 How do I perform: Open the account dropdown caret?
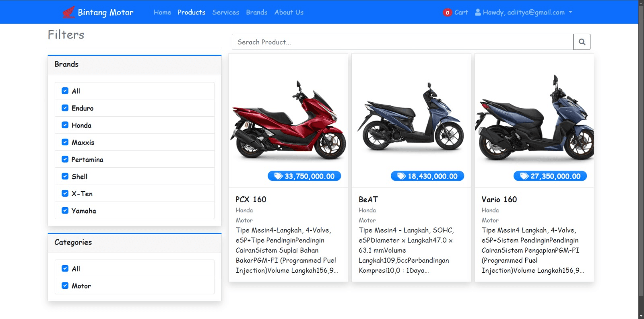pos(570,12)
